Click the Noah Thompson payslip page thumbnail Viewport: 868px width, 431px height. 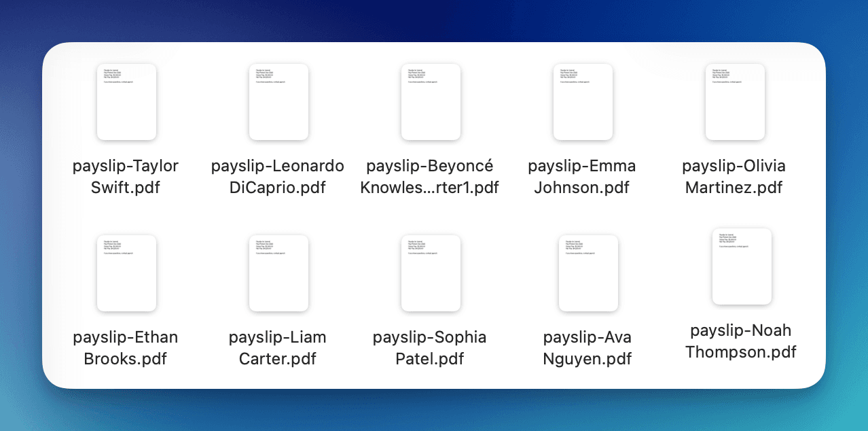[x=742, y=266]
